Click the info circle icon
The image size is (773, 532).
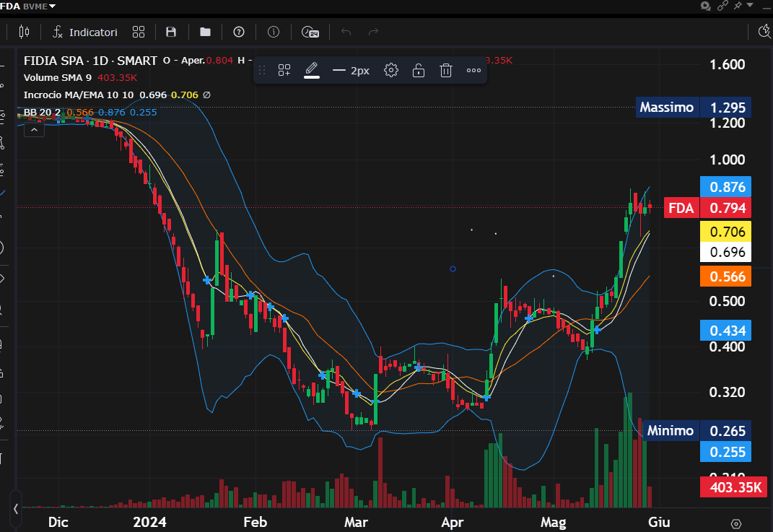274,32
